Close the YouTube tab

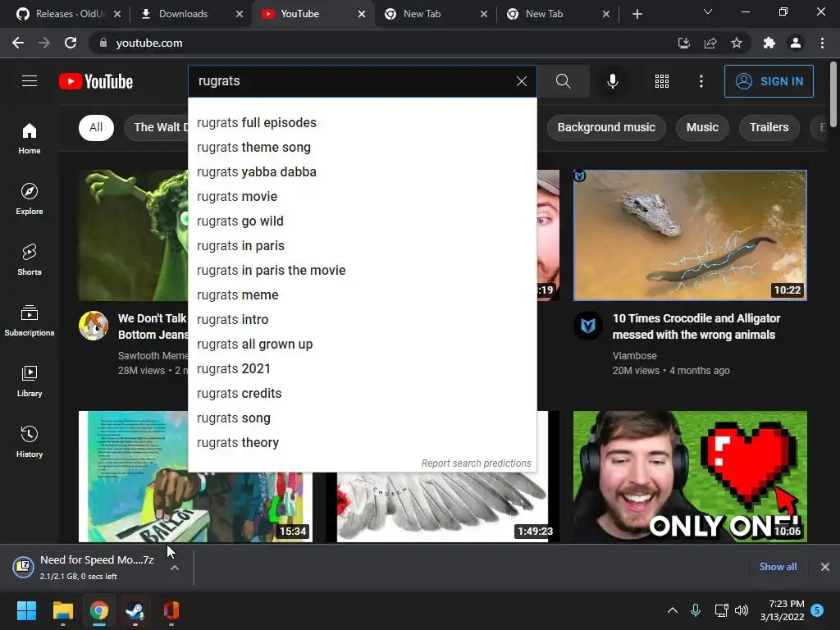click(x=362, y=14)
